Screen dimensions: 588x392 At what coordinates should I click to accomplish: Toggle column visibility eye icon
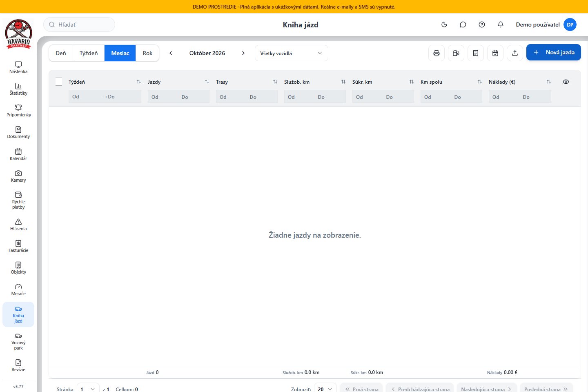566,82
